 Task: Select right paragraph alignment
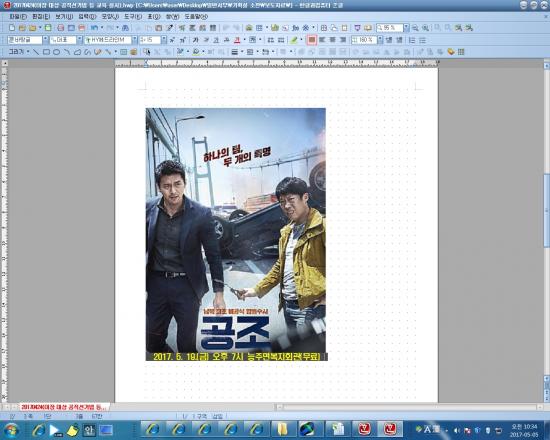coord(343,40)
